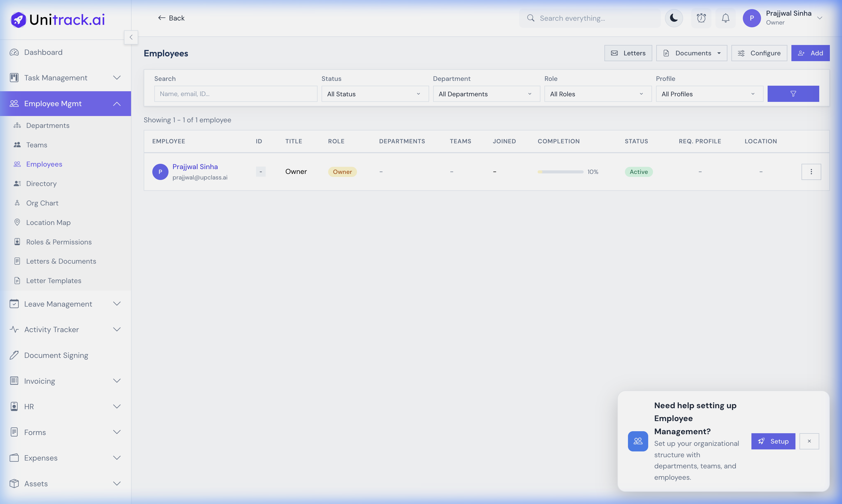Click the completion progress bar showing 10%
This screenshot has width=842, height=504.
pos(560,172)
